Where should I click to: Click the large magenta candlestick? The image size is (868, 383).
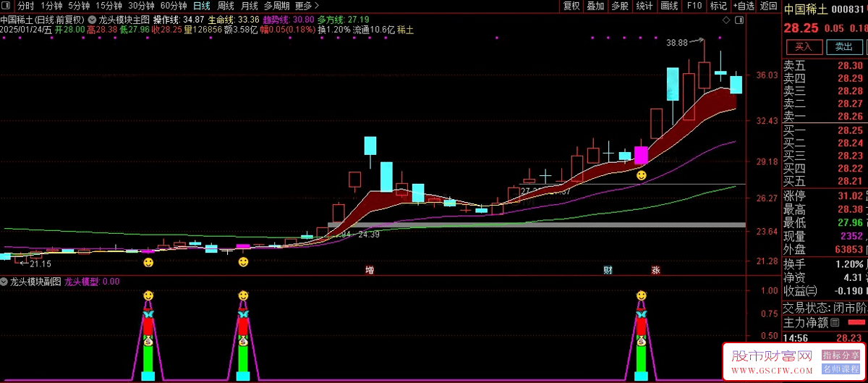pos(641,155)
